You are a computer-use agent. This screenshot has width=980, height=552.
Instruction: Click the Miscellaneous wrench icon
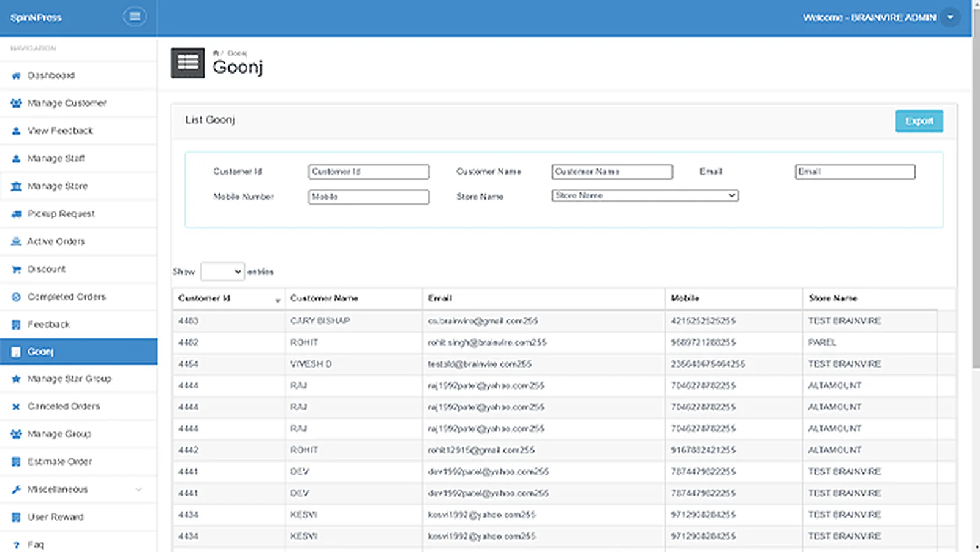pos(17,489)
